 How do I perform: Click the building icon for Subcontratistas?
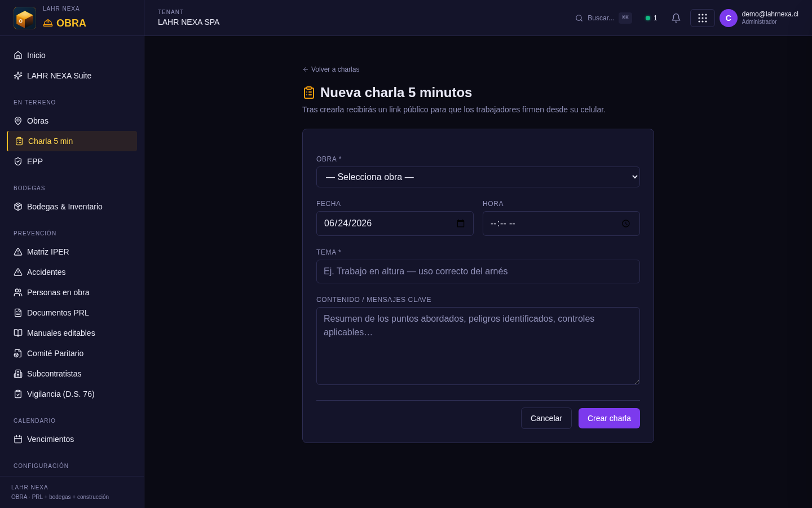[x=18, y=374]
